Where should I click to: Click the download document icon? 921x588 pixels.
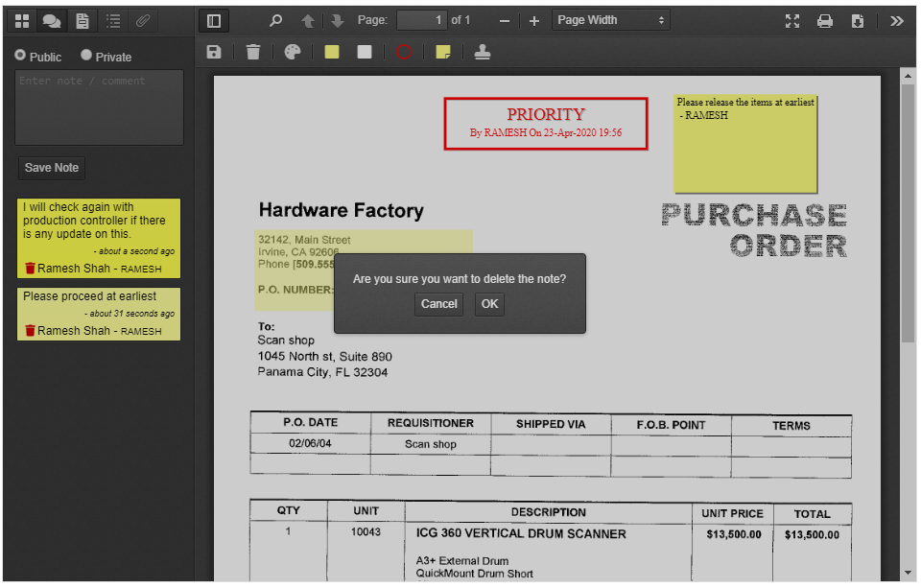[858, 20]
